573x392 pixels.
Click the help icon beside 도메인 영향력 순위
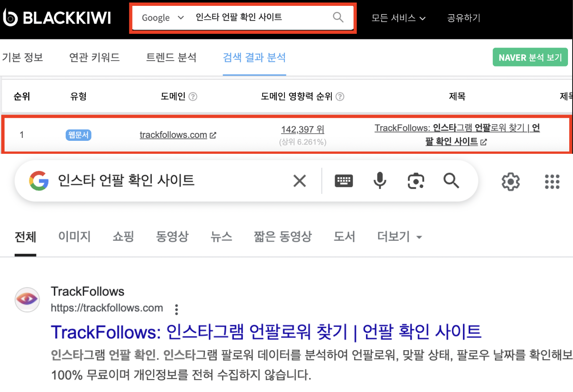click(340, 97)
